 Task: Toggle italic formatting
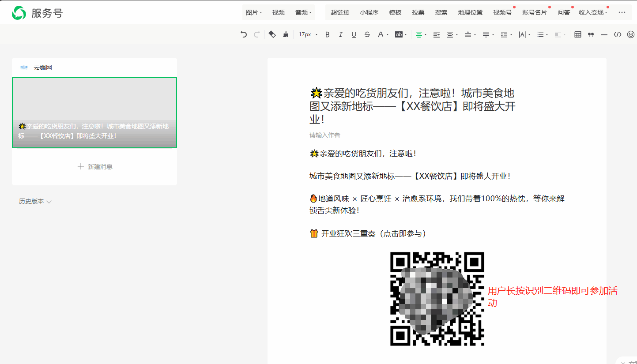pyautogui.click(x=340, y=34)
